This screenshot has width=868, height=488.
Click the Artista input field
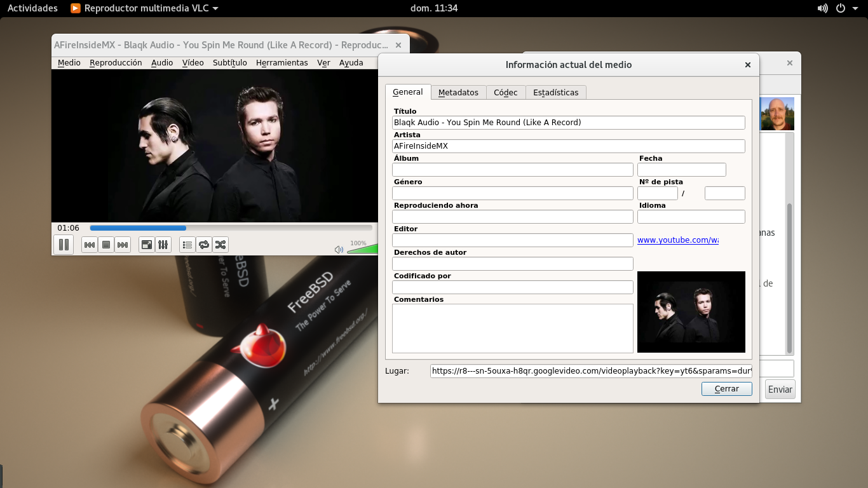[569, 146]
